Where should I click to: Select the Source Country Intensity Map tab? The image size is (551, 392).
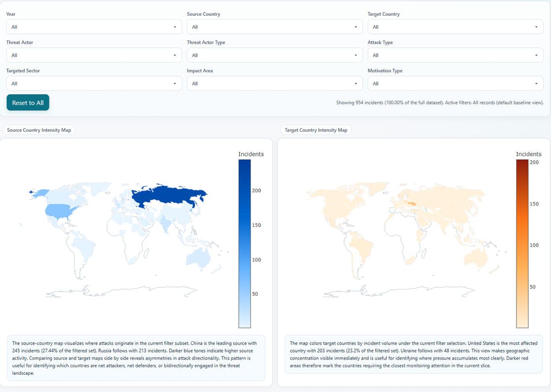pos(38,130)
